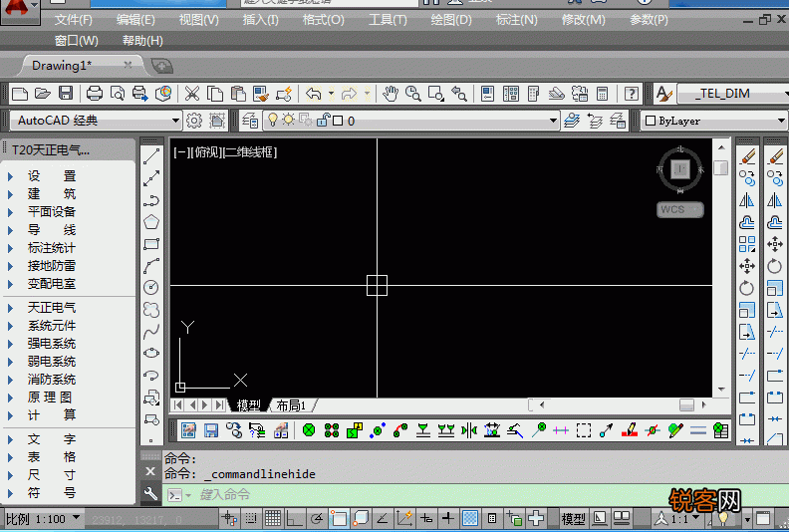Screen dimensions: 789x532
Task: Toggle Polar tracking in status bar
Action: [x=317, y=518]
